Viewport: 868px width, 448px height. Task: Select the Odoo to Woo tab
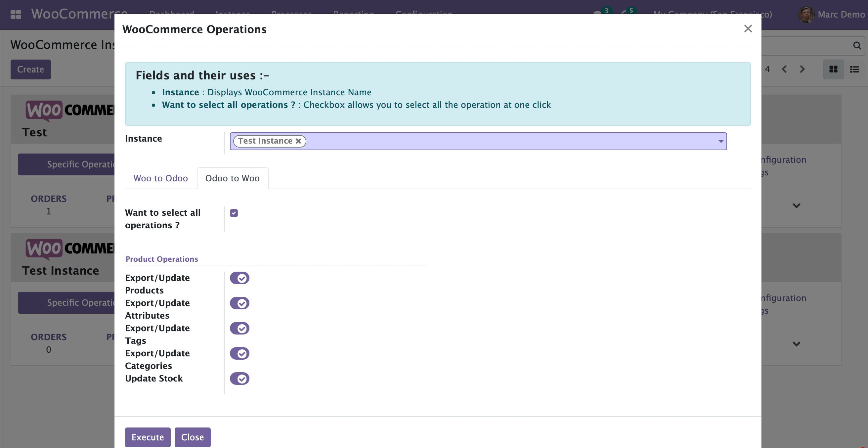(x=232, y=178)
